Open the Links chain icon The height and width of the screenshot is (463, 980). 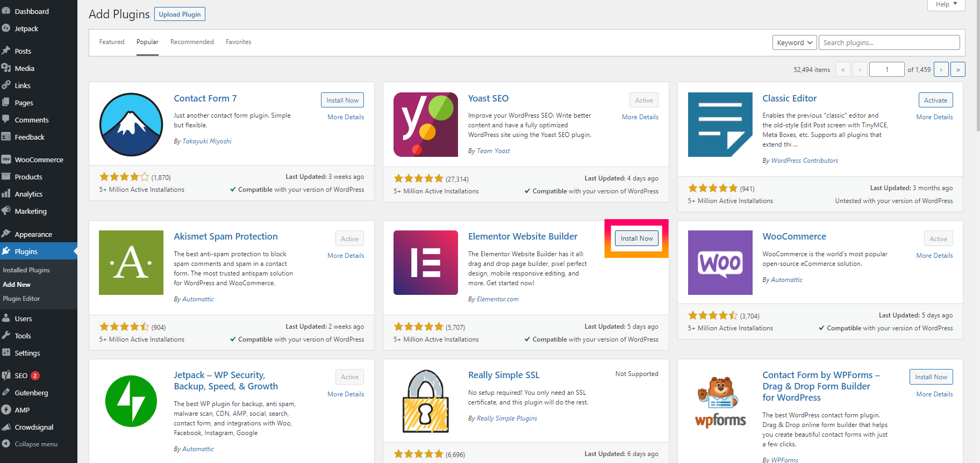(x=6, y=85)
